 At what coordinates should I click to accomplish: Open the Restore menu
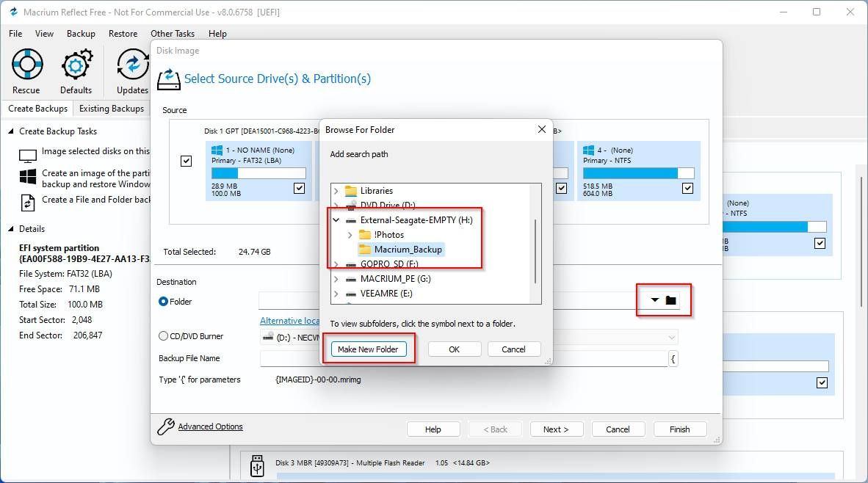click(x=123, y=34)
